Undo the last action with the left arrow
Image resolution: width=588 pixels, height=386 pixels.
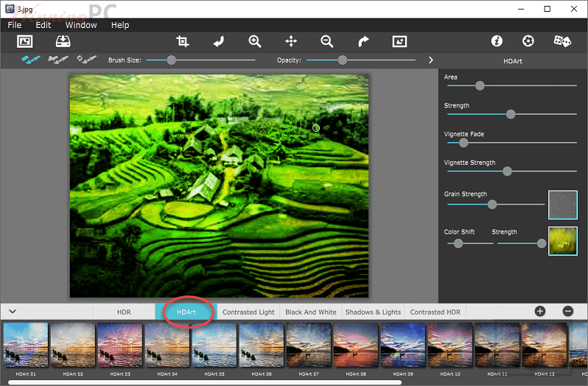[x=218, y=41]
